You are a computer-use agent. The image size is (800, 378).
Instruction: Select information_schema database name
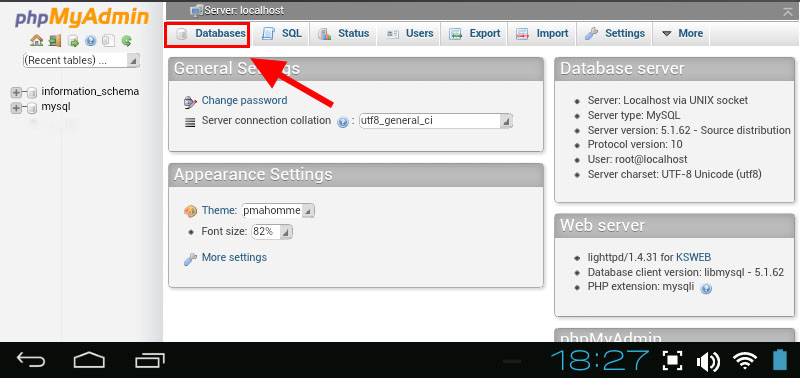pos(90,91)
